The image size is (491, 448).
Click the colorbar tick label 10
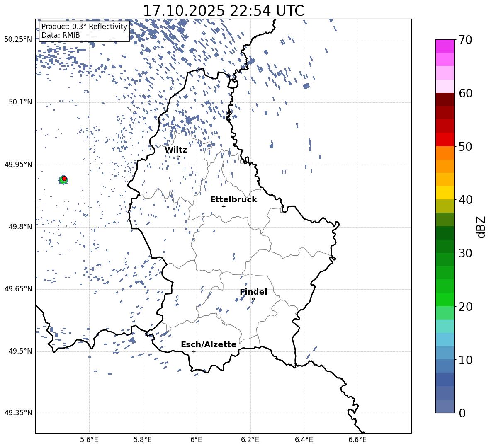(465, 360)
